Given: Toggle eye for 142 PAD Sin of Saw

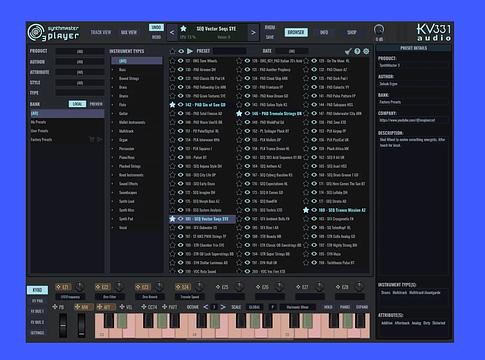Looking at the screenshot, I should pos(181,105).
